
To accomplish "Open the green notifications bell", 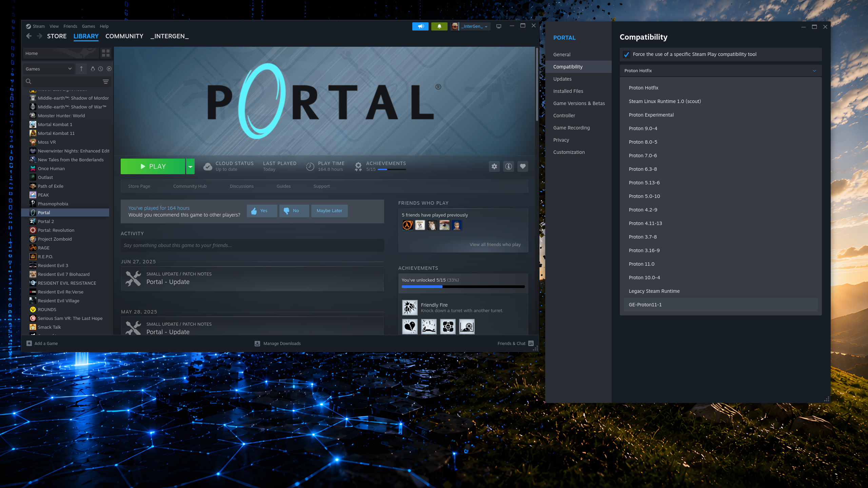I will point(439,26).
